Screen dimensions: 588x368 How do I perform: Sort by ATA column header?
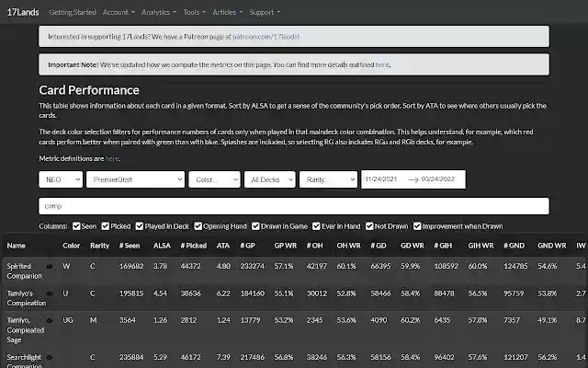click(222, 246)
